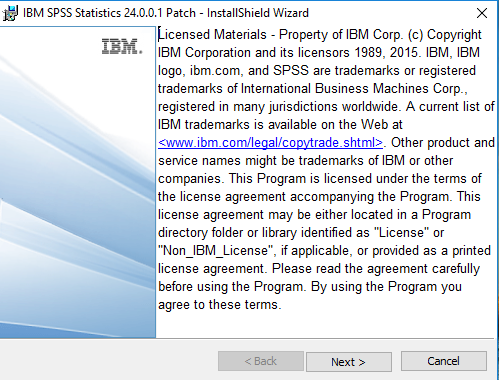The width and height of the screenshot is (499, 380).
Task: Cancel the patch installation
Action: (x=444, y=361)
